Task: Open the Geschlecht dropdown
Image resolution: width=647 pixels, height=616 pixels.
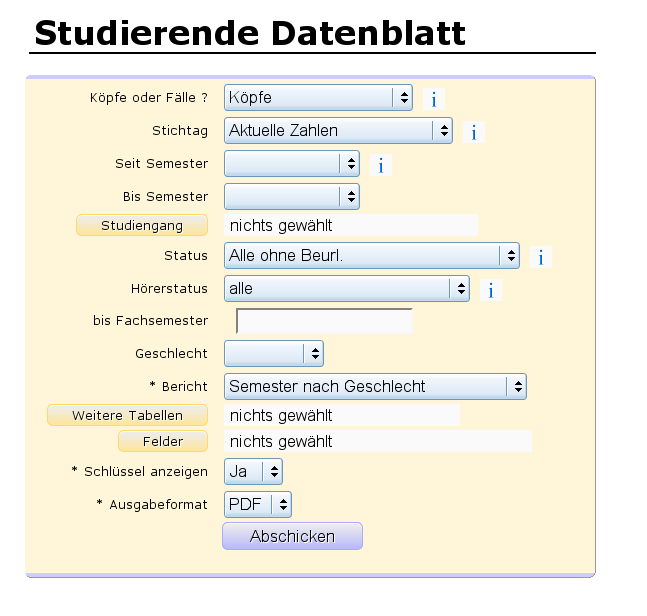Action: pos(273,353)
